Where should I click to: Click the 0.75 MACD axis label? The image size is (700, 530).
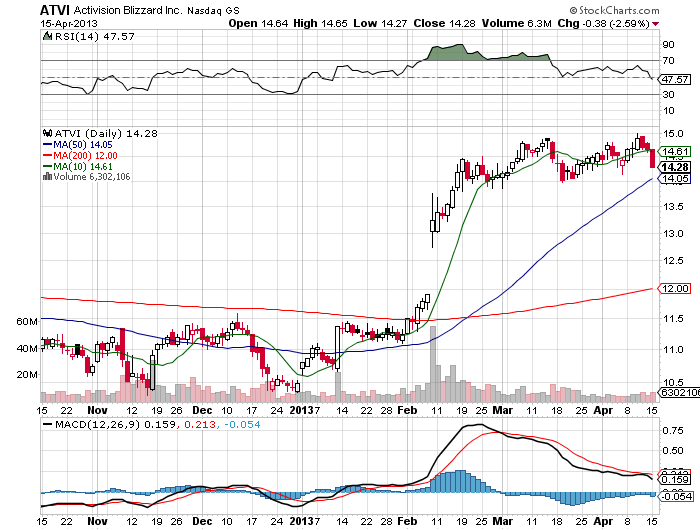[674, 430]
